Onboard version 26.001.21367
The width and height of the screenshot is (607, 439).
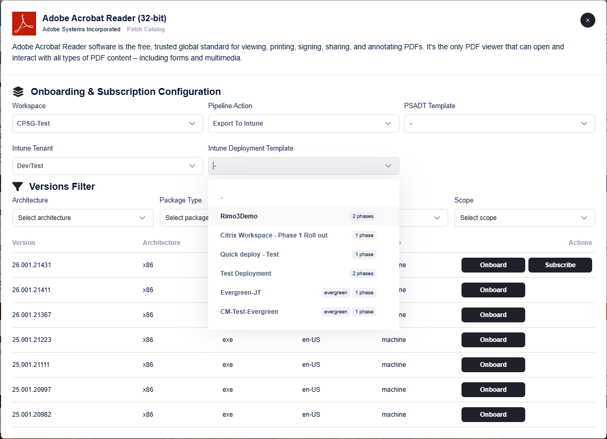[493, 315]
